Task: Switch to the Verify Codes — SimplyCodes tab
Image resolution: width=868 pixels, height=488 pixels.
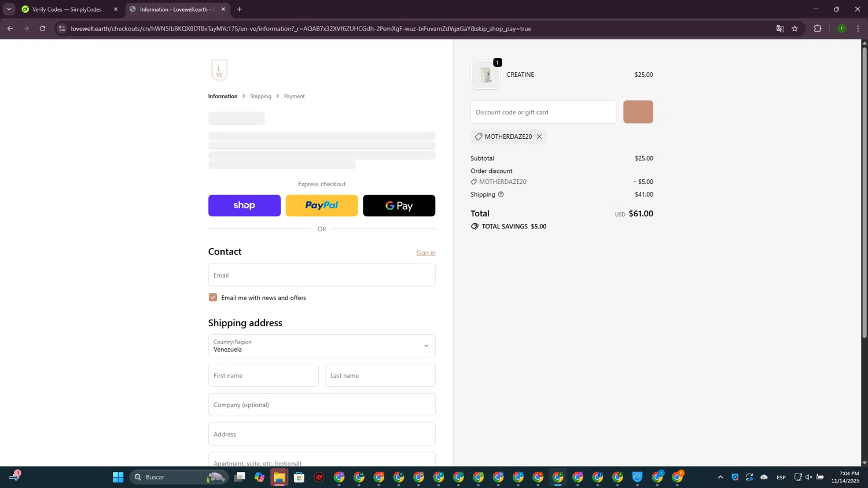Action: [x=67, y=9]
